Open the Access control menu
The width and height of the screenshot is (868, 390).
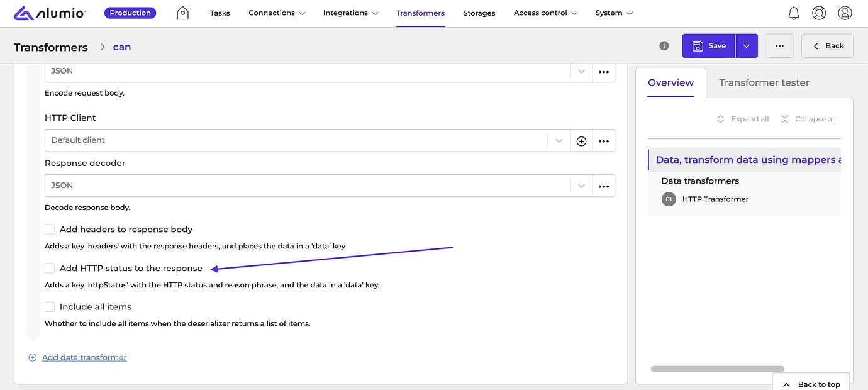tap(545, 13)
